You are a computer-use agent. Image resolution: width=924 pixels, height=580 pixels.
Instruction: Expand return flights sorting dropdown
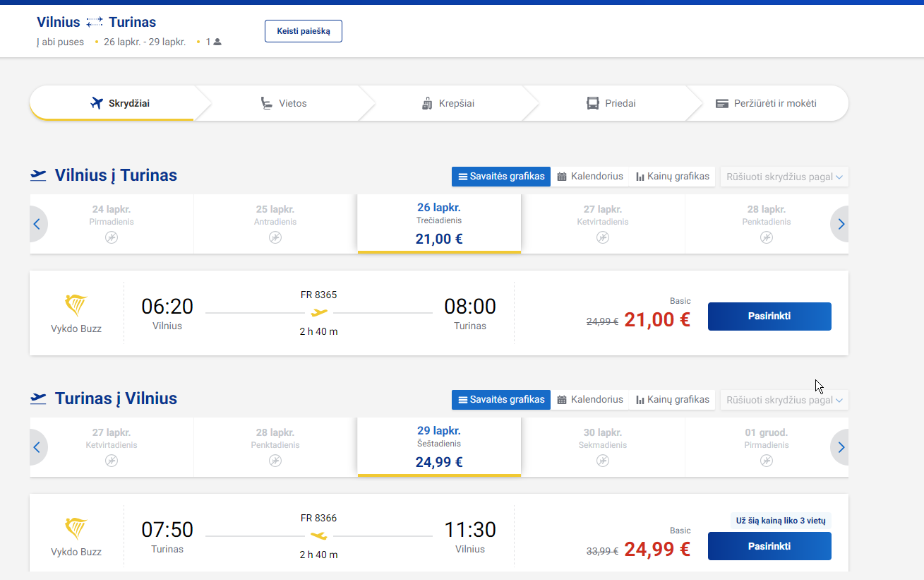tap(784, 400)
